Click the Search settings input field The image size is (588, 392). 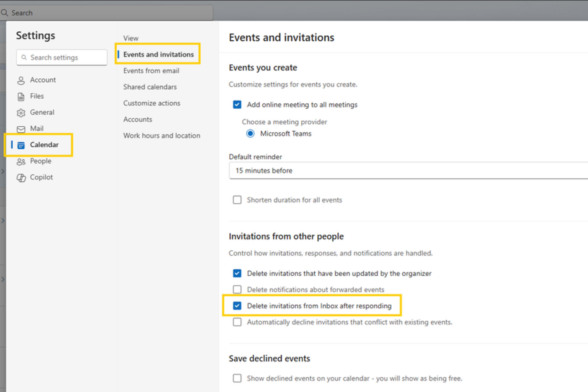pos(62,58)
